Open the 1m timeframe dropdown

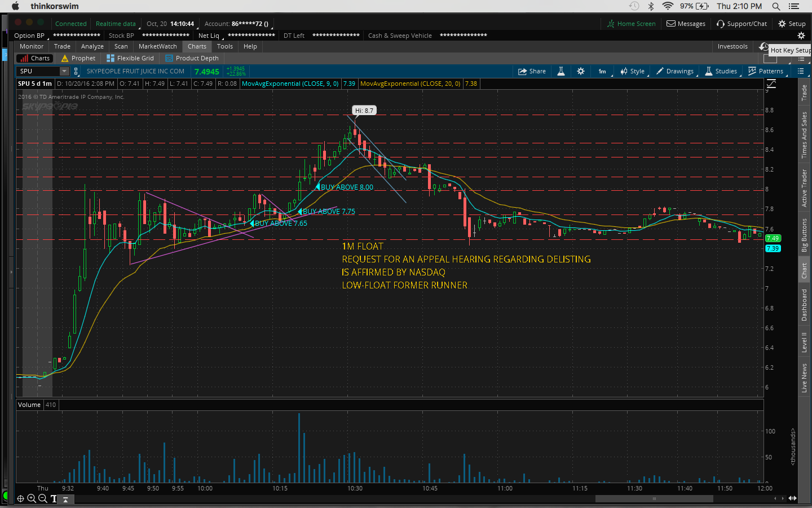click(602, 71)
